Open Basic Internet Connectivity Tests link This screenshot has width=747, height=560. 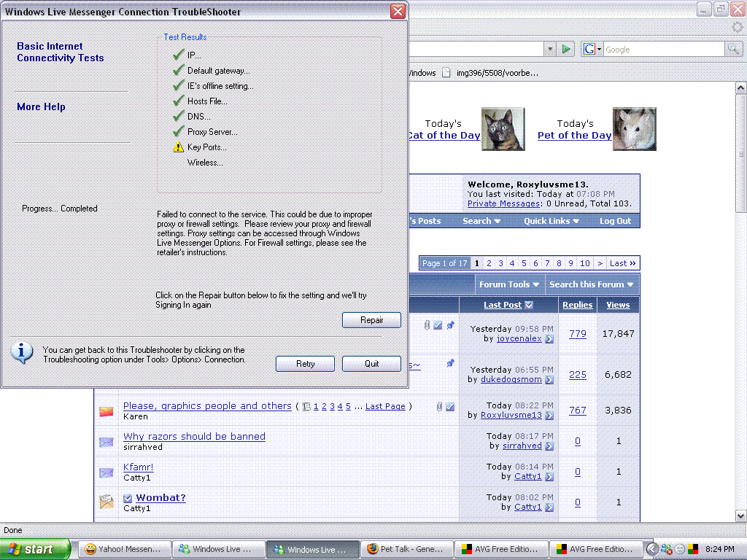60,52
